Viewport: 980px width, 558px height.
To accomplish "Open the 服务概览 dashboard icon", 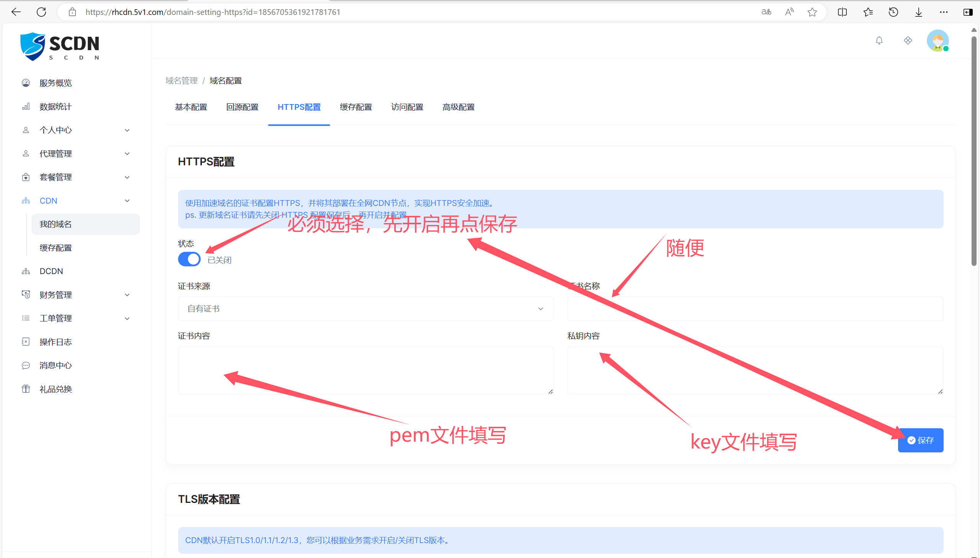I will 25,83.
